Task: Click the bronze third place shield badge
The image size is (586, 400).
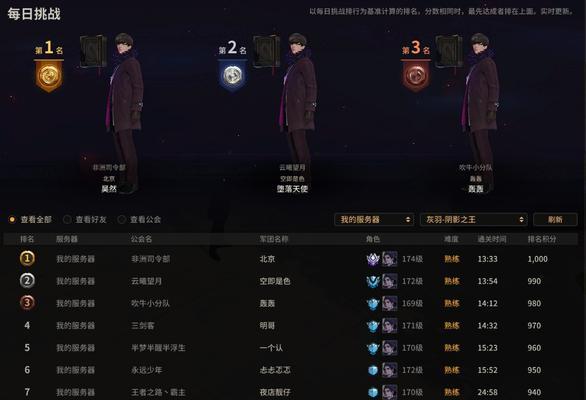Action: click(416, 76)
